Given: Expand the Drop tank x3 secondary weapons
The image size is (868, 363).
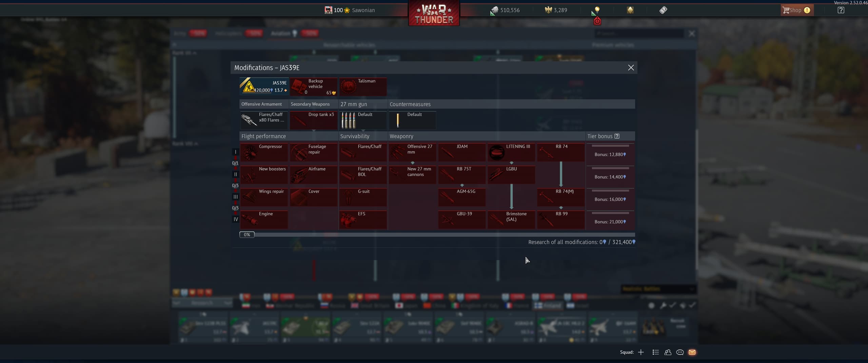Looking at the screenshot, I should [x=313, y=120].
